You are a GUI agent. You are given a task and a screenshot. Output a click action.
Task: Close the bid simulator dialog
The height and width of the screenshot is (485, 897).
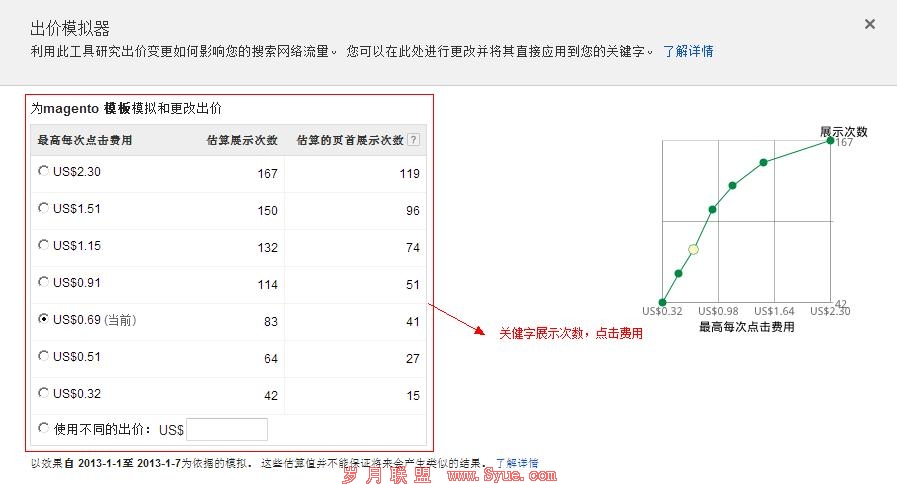[869, 24]
